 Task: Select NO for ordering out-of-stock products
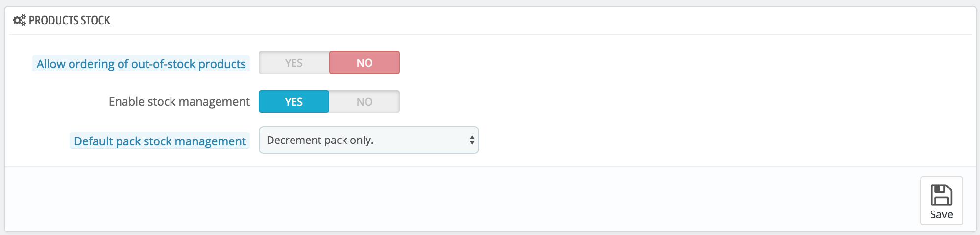(365, 63)
